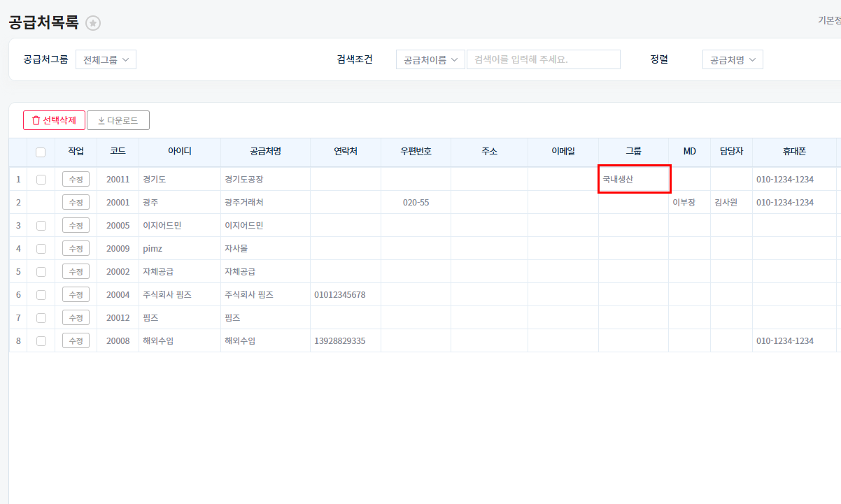Expand the 공급처이름 search condition dropdown
The height and width of the screenshot is (504, 841).
pyautogui.click(x=430, y=59)
